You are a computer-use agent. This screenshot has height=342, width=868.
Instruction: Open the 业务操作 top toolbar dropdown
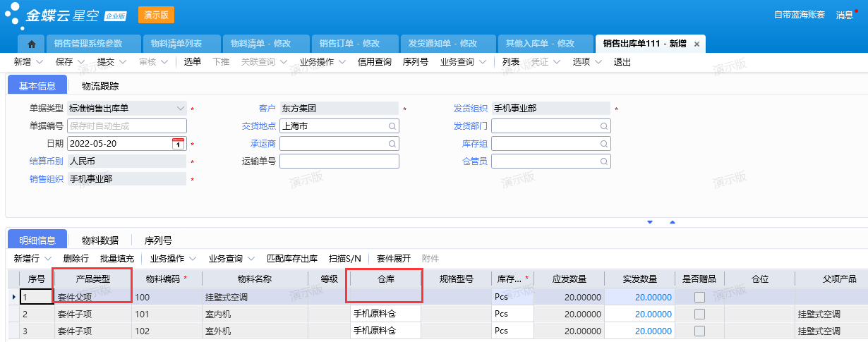pyautogui.click(x=322, y=62)
